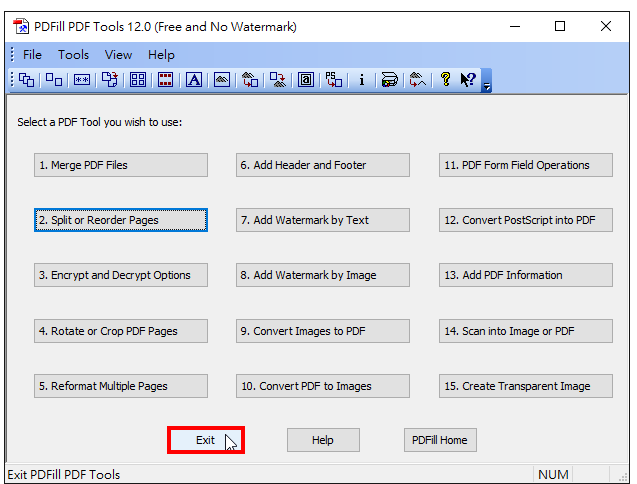Click the Encrypt and Decrypt toolbar icon with asterisks
Screen dimensions: 637x484
(x=82, y=80)
